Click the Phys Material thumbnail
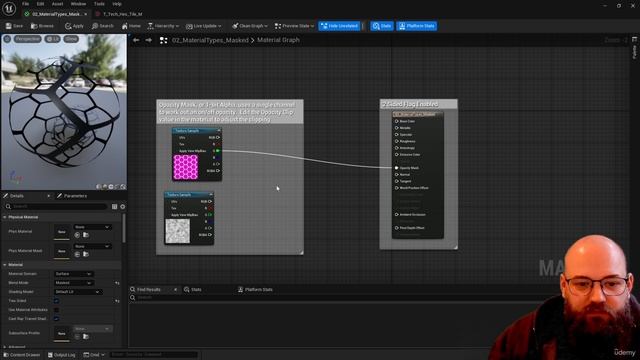The image size is (640, 360). click(x=62, y=232)
